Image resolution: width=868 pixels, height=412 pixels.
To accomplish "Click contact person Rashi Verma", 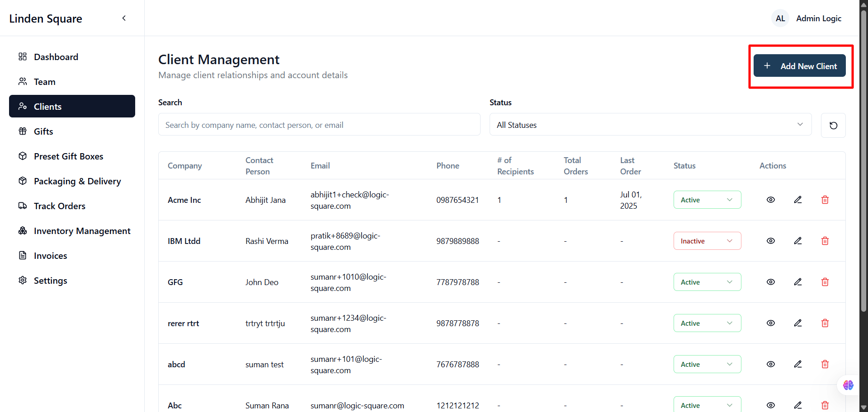I will (267, 241).
